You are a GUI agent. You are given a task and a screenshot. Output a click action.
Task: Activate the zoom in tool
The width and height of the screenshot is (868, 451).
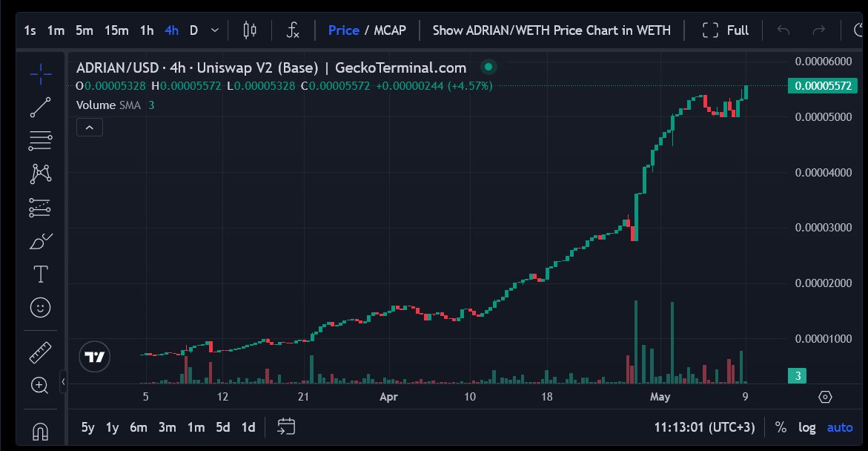(x=41, y=386)
